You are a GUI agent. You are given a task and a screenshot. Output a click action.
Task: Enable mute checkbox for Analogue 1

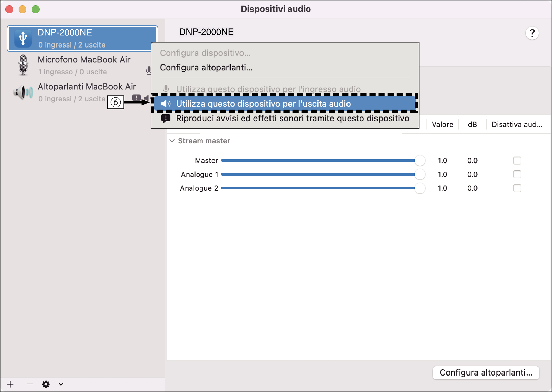click(x=517, y=174)
